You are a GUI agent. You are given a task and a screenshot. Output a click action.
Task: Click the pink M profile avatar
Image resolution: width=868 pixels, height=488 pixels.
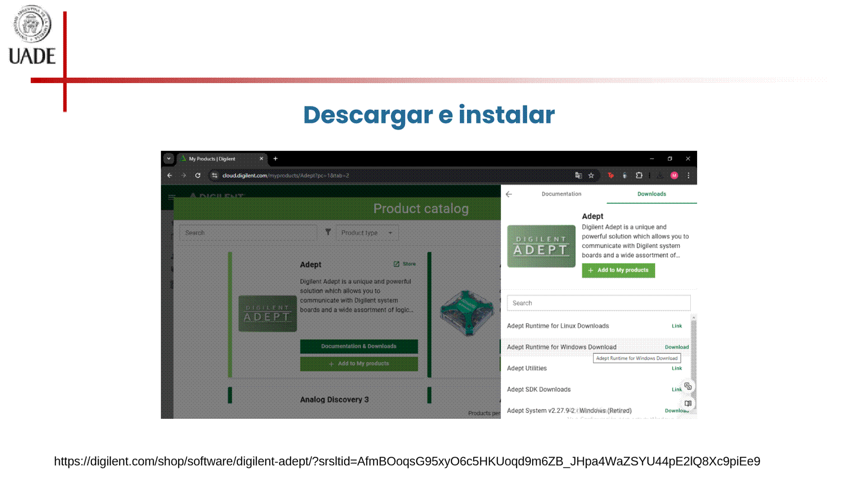674,175
